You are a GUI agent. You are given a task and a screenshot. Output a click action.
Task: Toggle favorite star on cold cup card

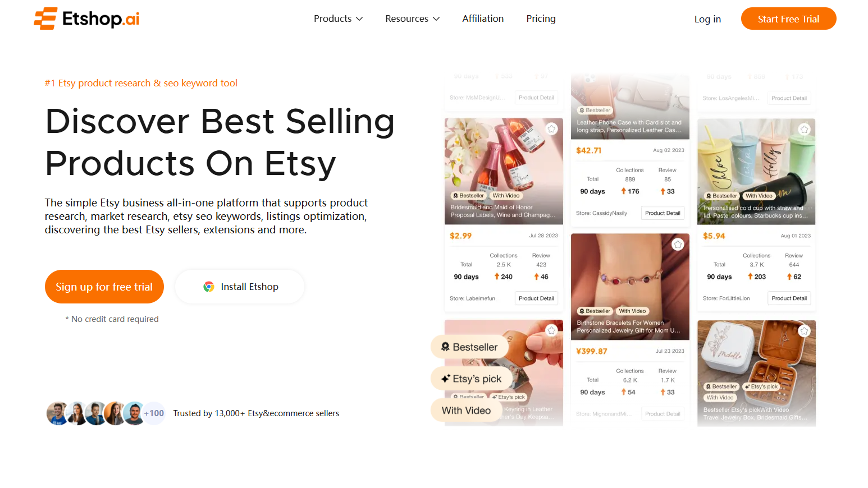click(x=805, y=130)
